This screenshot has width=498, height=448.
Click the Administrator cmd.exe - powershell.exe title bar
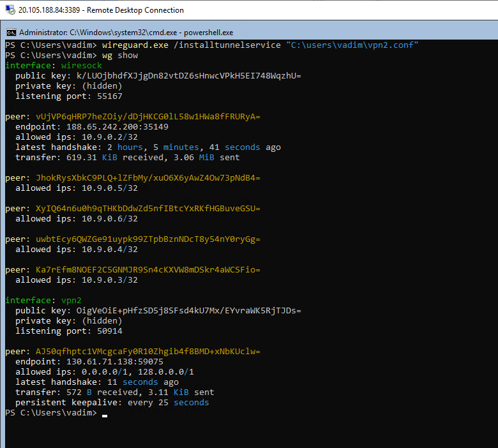point(249,33)
